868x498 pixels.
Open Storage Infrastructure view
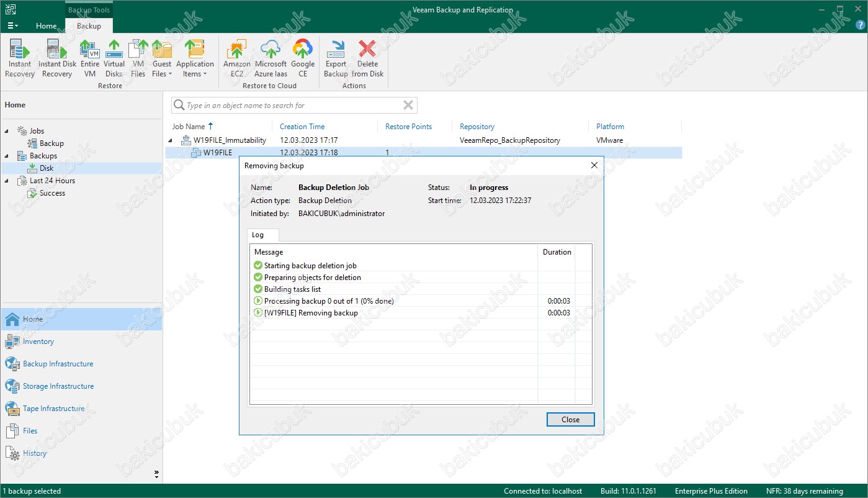tap(81, 386)
